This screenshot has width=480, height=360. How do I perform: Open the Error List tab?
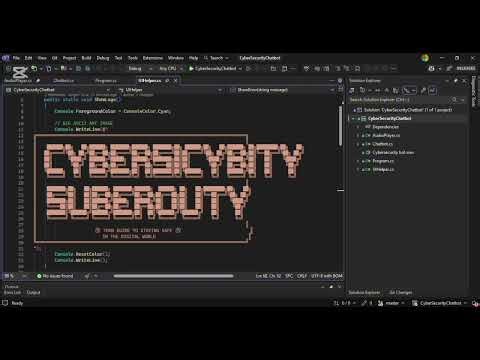click(x=12, y=292)
